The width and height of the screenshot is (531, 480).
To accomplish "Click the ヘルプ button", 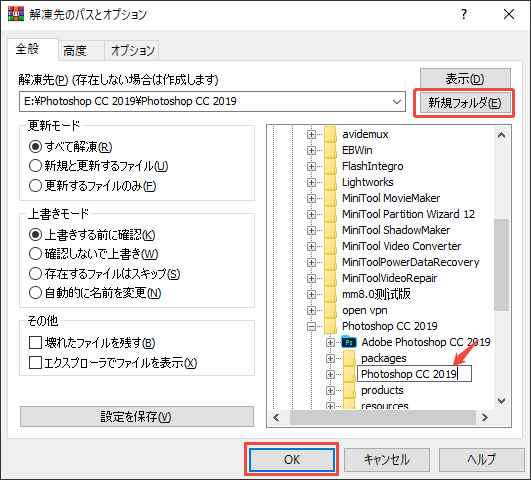I will [x=482, y=460].
